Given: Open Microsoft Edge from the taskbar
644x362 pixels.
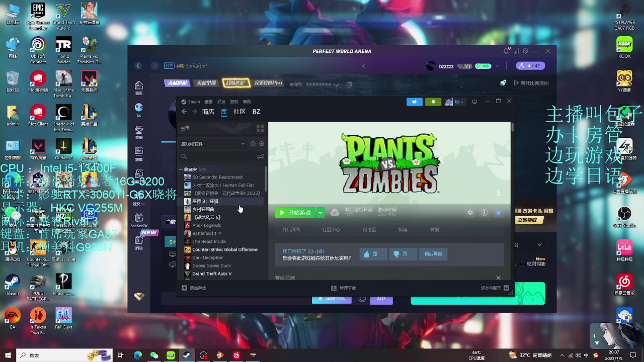Looking at the screenshot, I should 137,355.
